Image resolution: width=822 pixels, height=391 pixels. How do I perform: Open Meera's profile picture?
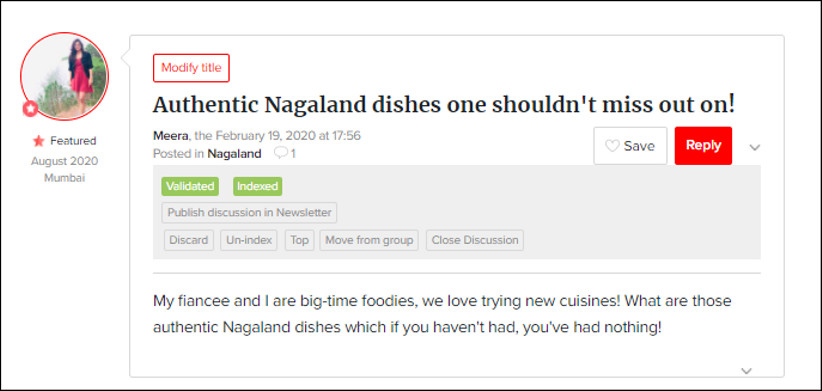coord(64,76)
